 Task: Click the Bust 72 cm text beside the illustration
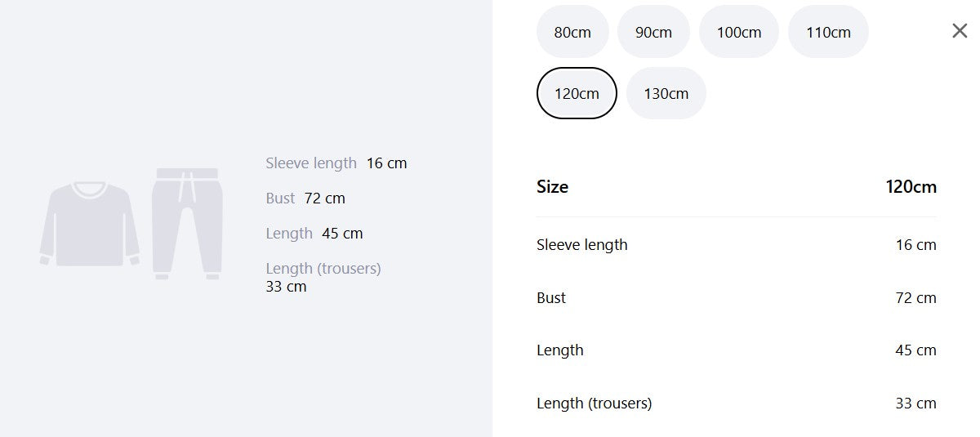[305, 198]
